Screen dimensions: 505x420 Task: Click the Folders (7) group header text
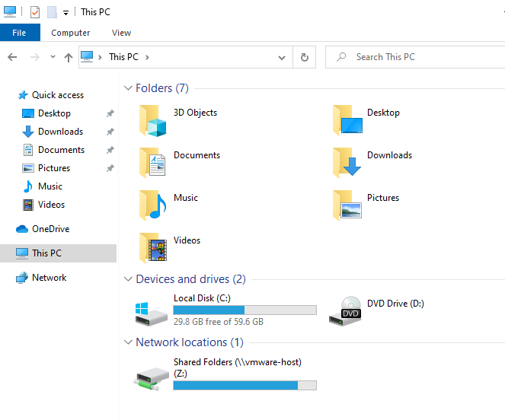tap(162, 88)
